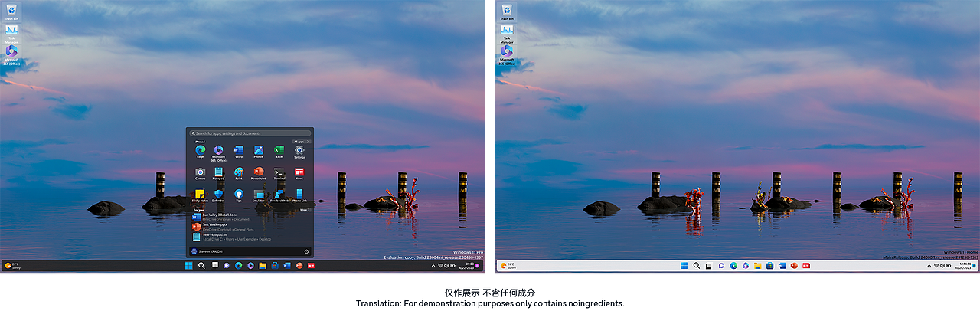
Task: Select Trash Bin on Windows 11 Pro desktop
Action: [11, 11]
